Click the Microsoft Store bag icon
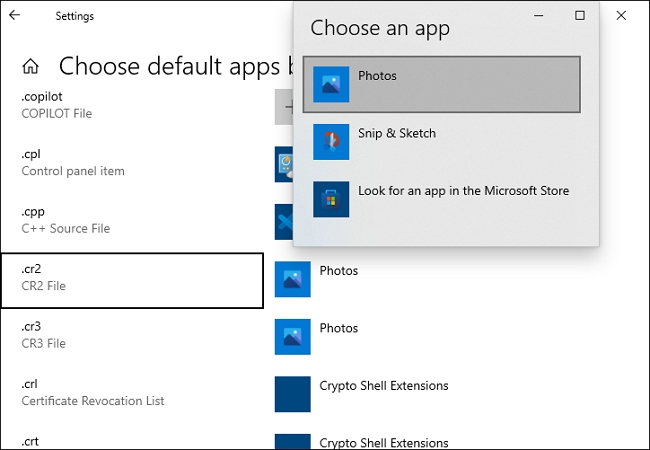This screenshot has width=650, height=450. click(331, 199)
